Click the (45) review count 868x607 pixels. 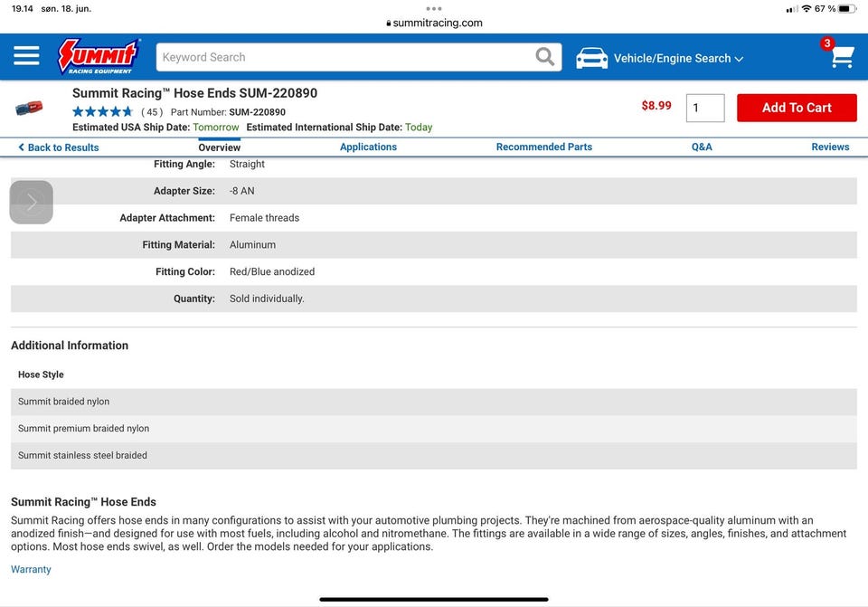[152, 112]
